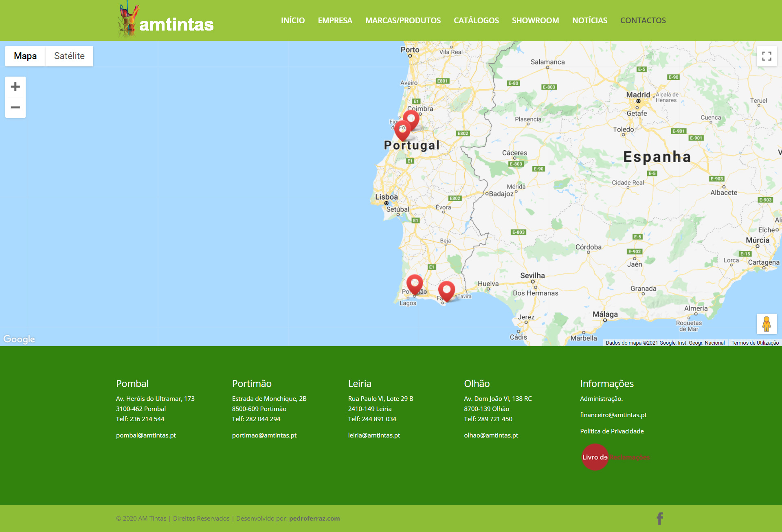
Task: Switch map to Mapa view
Action: coord(25,56)
